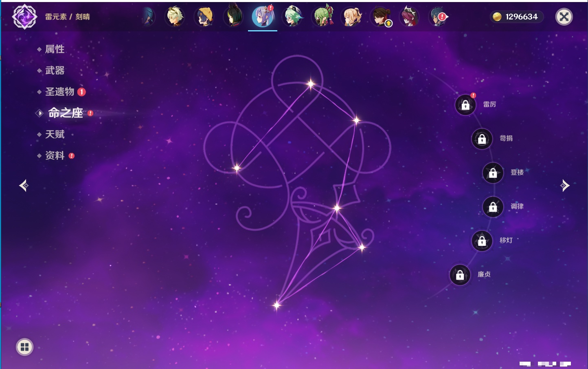Viewport: 588px width, 369px height.
Task: Click the 苛捐 constellation label
Action: [x=506, y=138]
